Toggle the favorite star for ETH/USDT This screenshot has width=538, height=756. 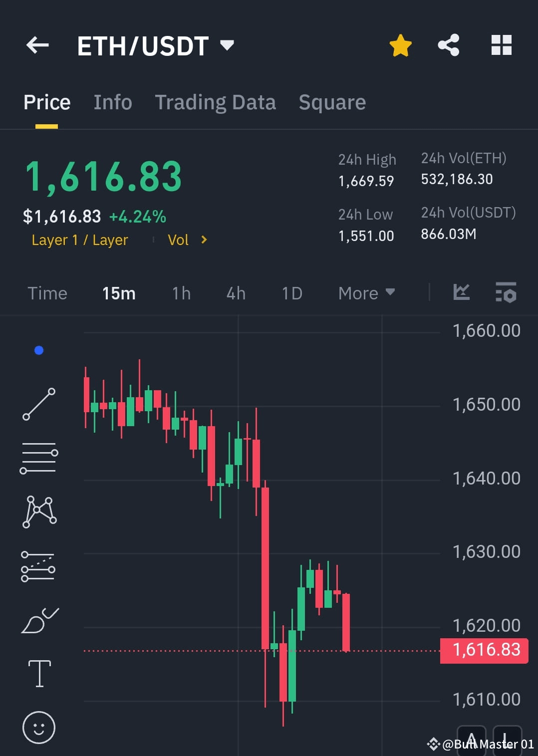(400, 45)
